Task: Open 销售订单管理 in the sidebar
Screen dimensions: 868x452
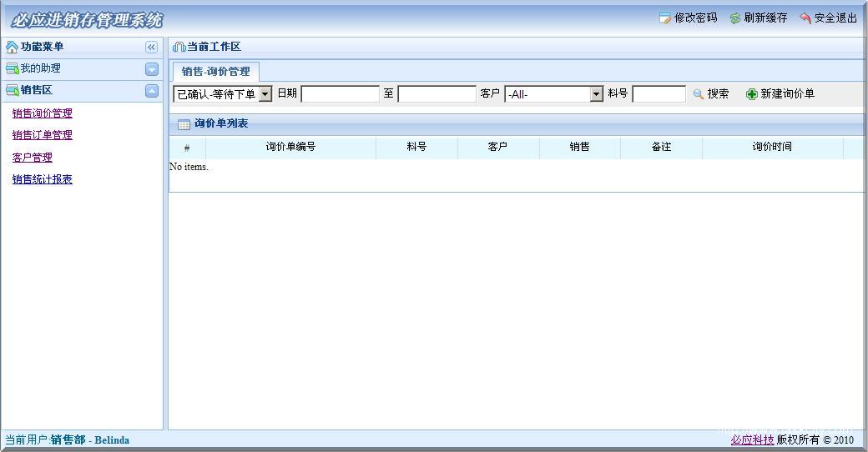Action: point(42,135)
